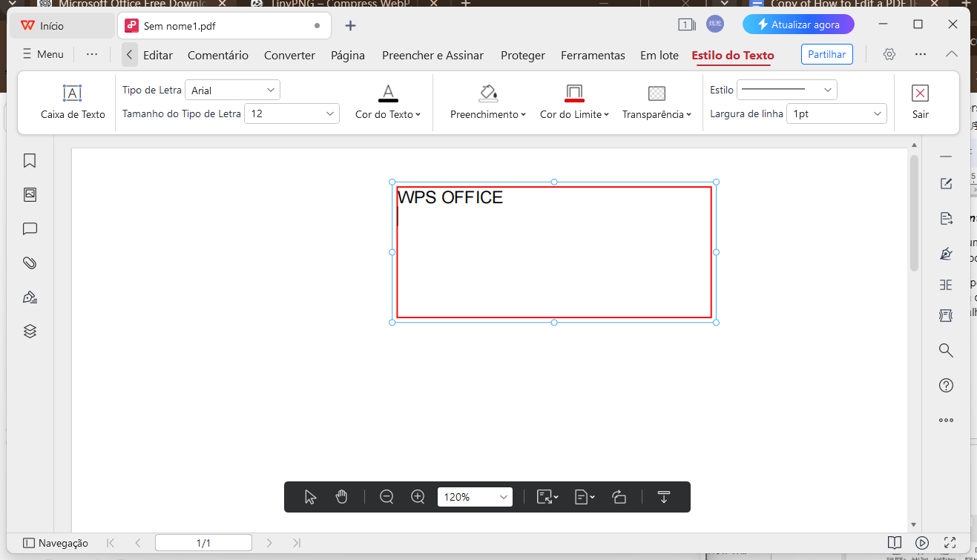
Task: Click the Atualizar agora button
Action: point(798,24)
